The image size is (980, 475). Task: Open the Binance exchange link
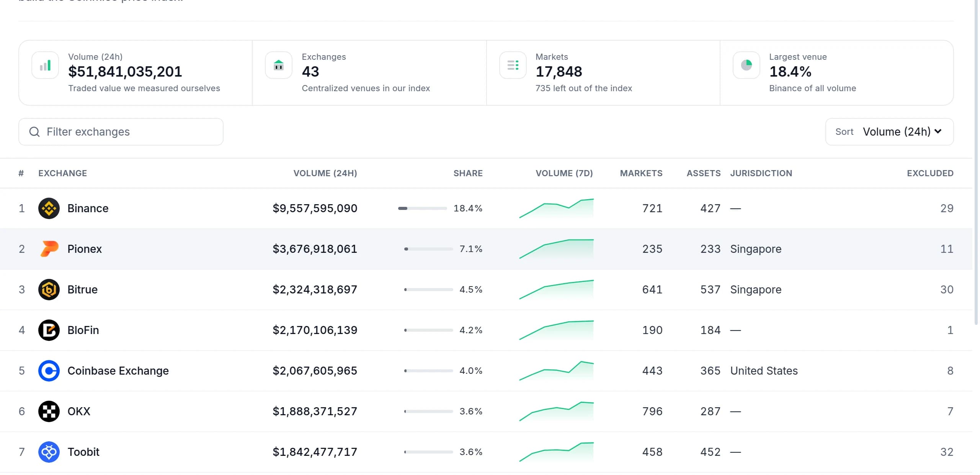point(88,208)
